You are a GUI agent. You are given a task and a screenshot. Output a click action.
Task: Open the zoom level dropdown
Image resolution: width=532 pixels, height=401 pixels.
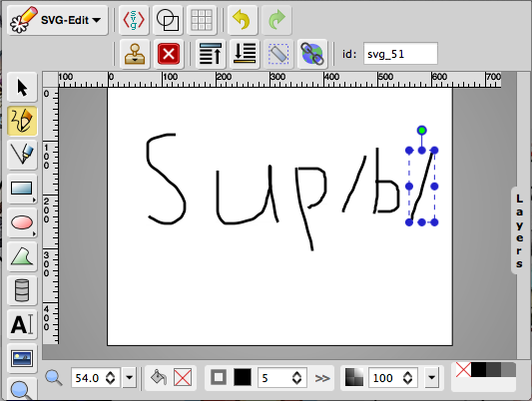pos(130,377)
